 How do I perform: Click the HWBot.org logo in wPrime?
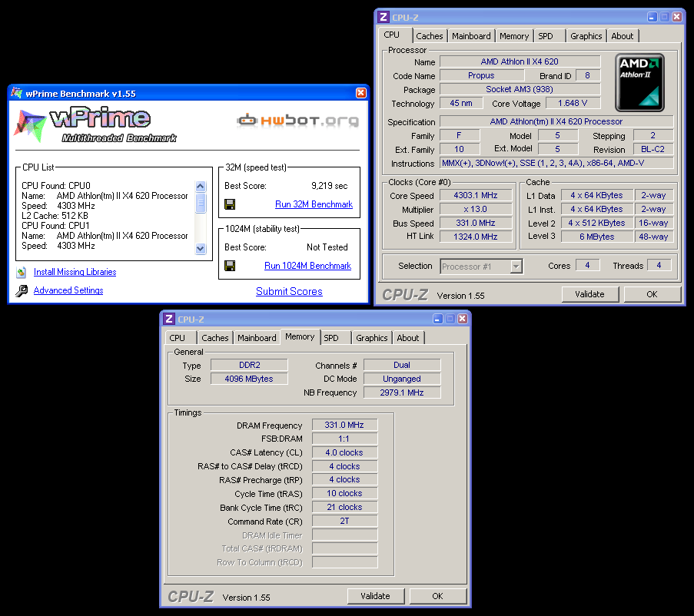[x=297, y=121]
